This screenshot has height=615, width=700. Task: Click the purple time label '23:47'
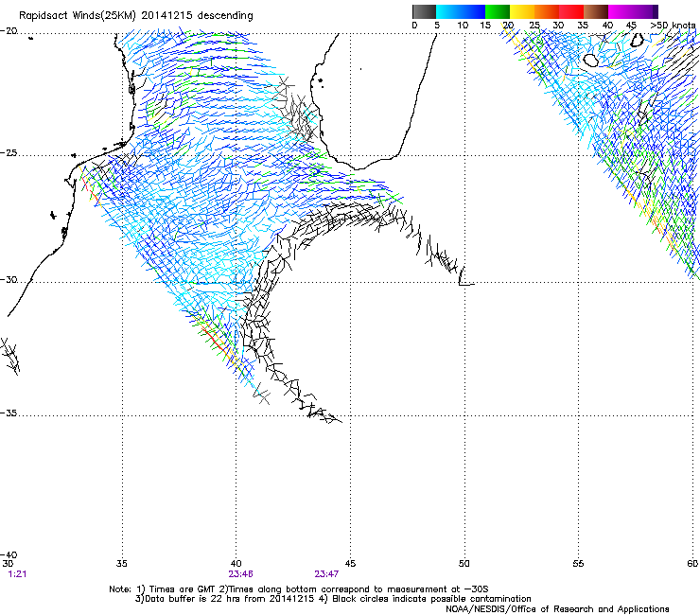(x=326, y=574)
